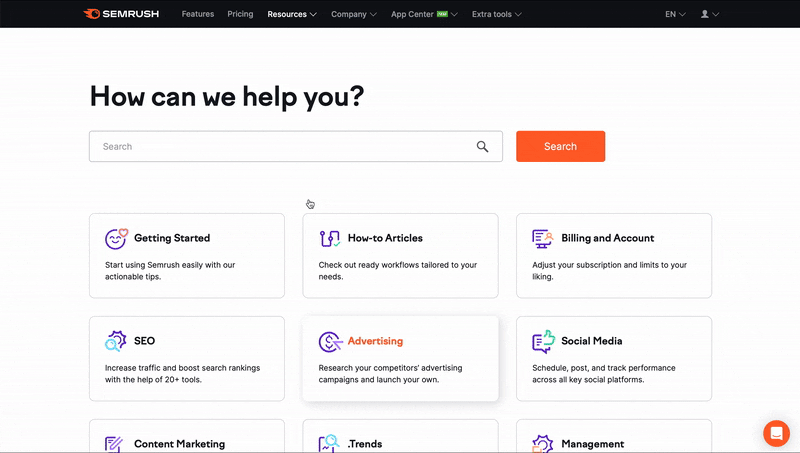Expand the App Center menu
Screen dimensions: 800x453
424,14
